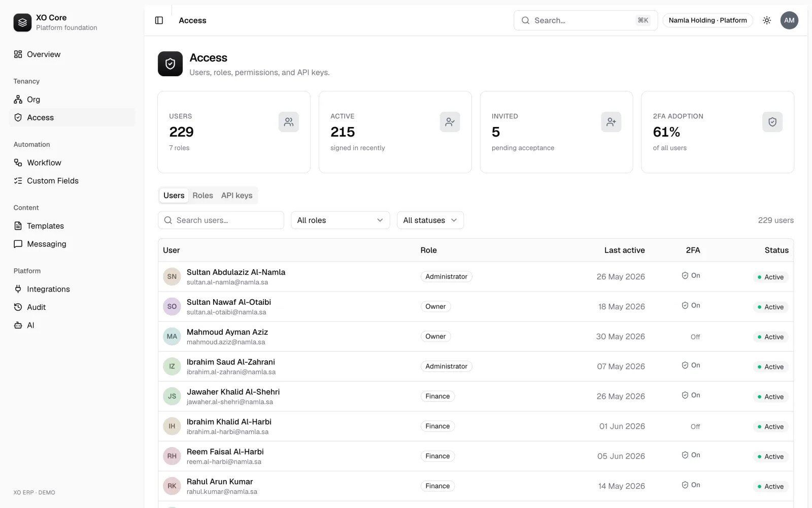Screen dimensions: 812x508
Task: Click 2FA Off for Ibrahim Khalid Al-Harbi
Action: [x=695, y=427]
